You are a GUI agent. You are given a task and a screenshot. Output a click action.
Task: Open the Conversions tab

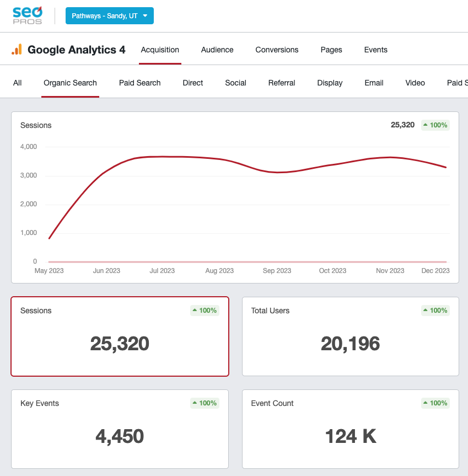[277, 50]
